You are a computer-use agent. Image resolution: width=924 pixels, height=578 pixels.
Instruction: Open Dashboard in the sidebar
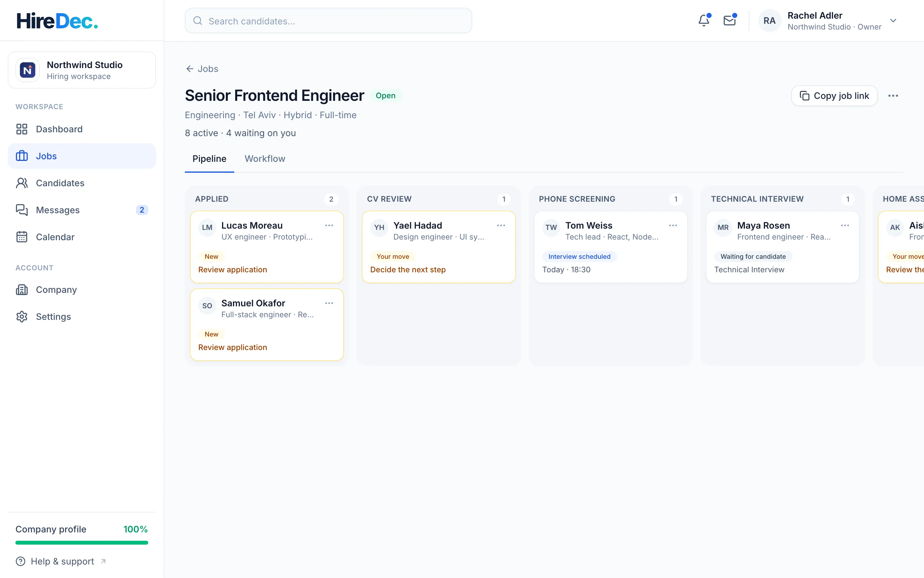[82, 129]
